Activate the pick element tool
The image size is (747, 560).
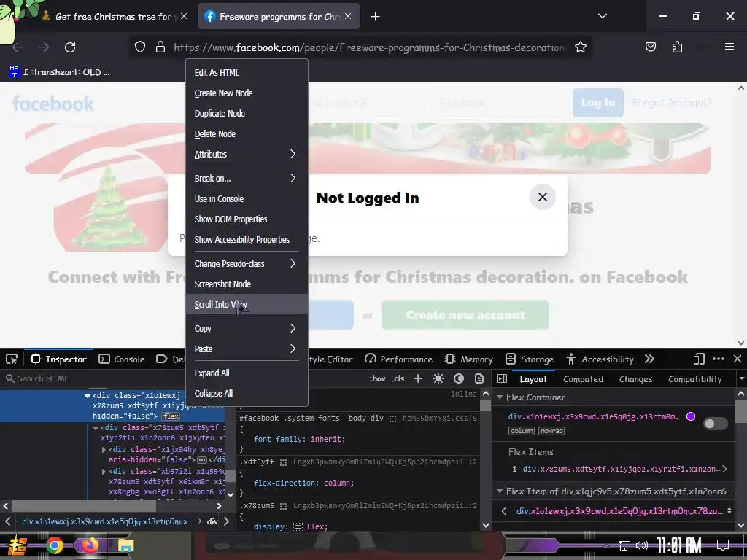(x=12, y=359)
